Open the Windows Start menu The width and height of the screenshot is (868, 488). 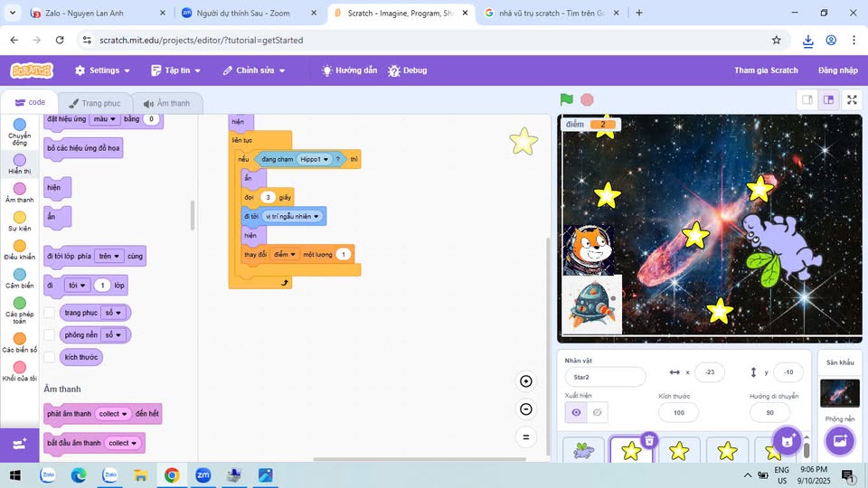click(15, 475)
